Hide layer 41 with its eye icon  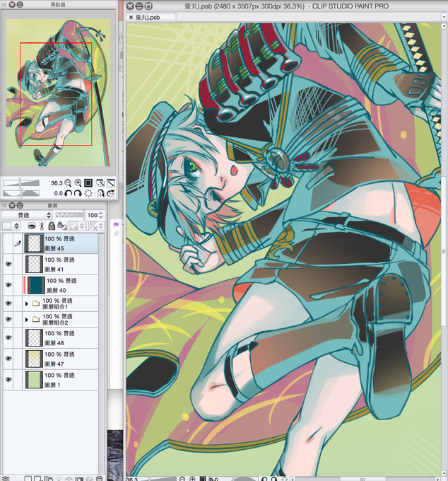click(x=8, y=264)
